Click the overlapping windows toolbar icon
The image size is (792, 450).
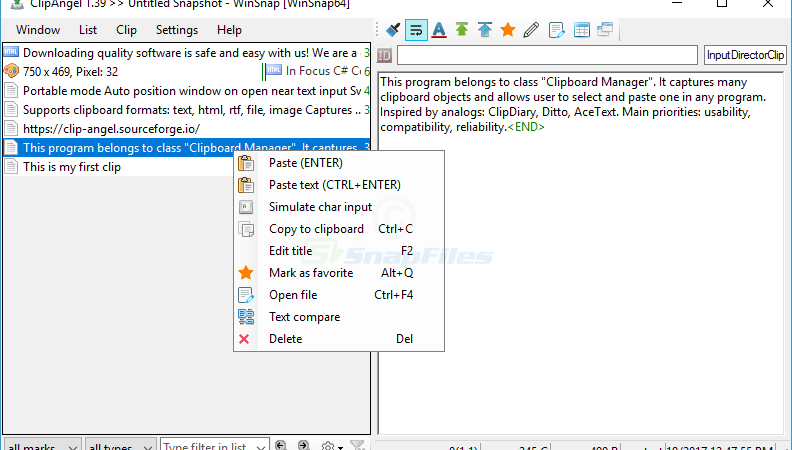click(x=605, y=29)
